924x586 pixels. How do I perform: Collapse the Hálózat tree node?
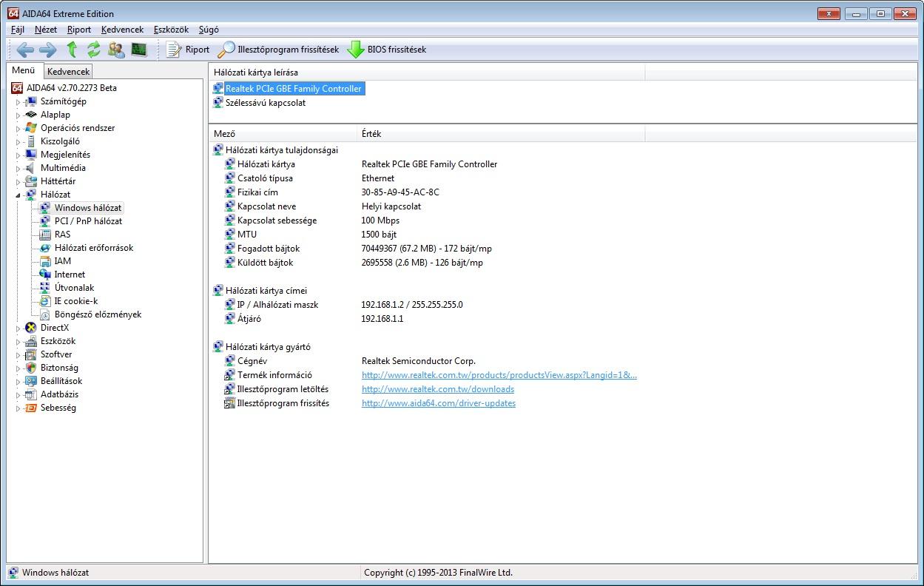coord(18,195)
